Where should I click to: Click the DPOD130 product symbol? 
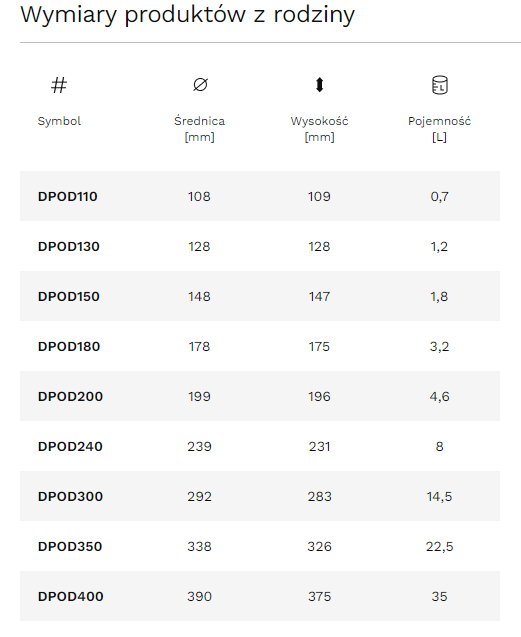[x=69, y=247]
